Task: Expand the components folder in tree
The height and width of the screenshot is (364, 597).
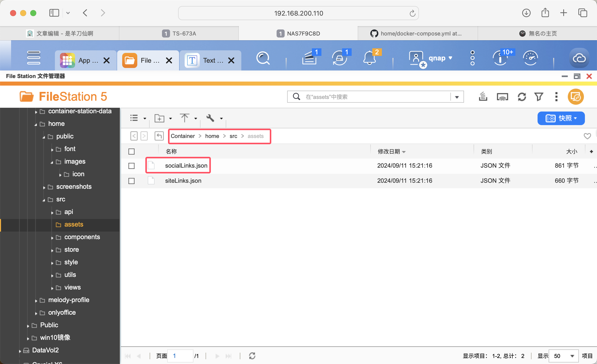Action: pos(52,238)
